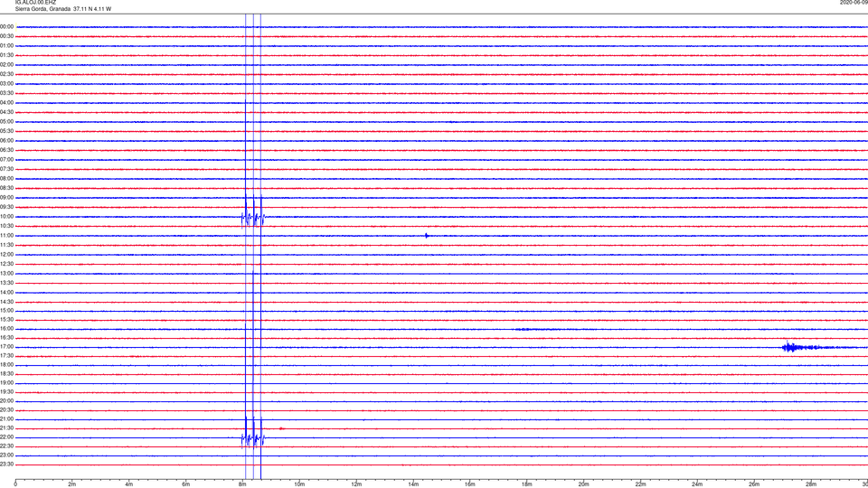Click the 14m tick label on the axis
This screenshot has width=868, height=488.
[413, 484]
